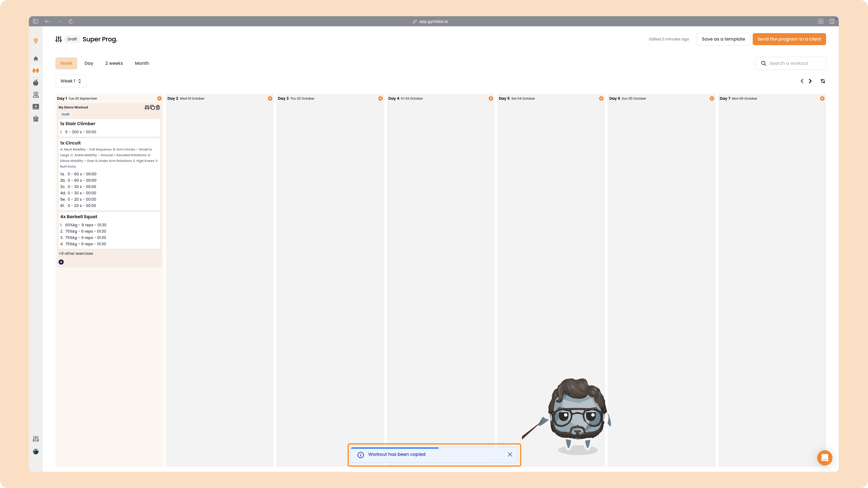The height and width of the screenshot is (488, 868).
Task: Click the program Draft status badge in header
Action: pyautogui.click(x=72, y=39)
